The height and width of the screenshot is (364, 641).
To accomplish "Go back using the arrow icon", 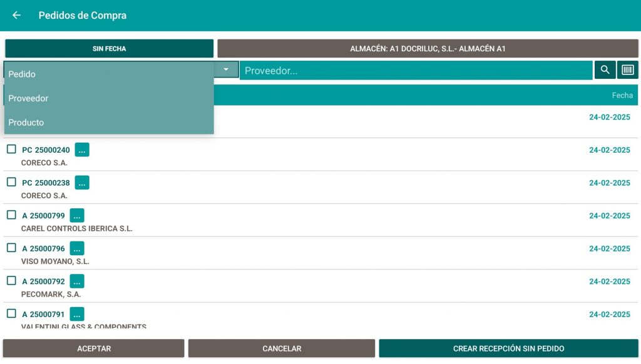I will [17, 15].
